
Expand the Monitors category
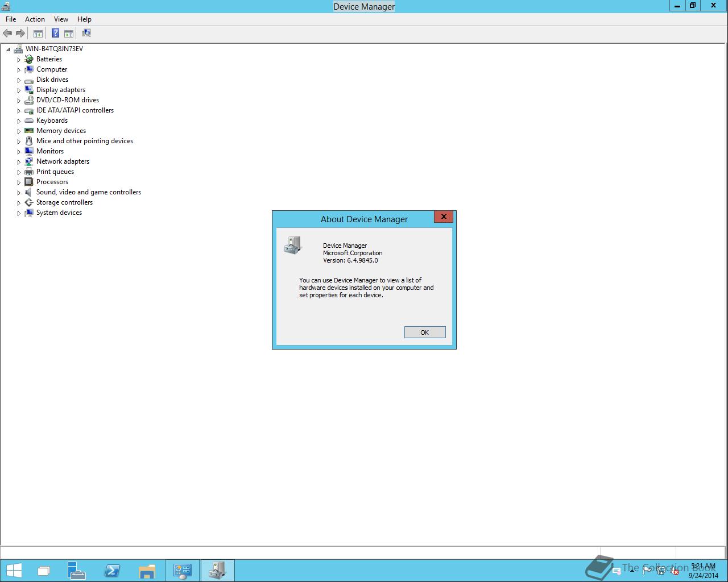pos(19,152)
